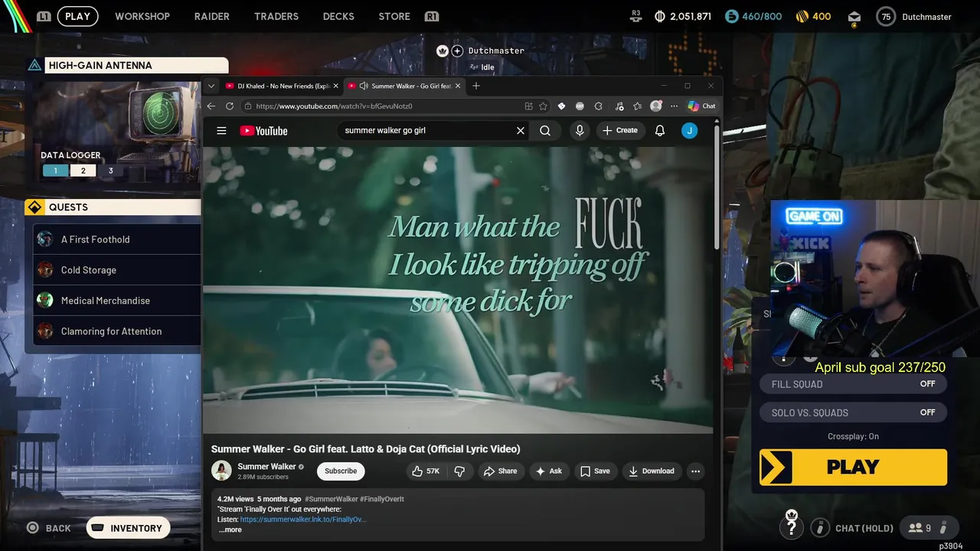Add this page to browser favorites
The height and width of the screenshot is (551, 980).
[x=543, y=106]
